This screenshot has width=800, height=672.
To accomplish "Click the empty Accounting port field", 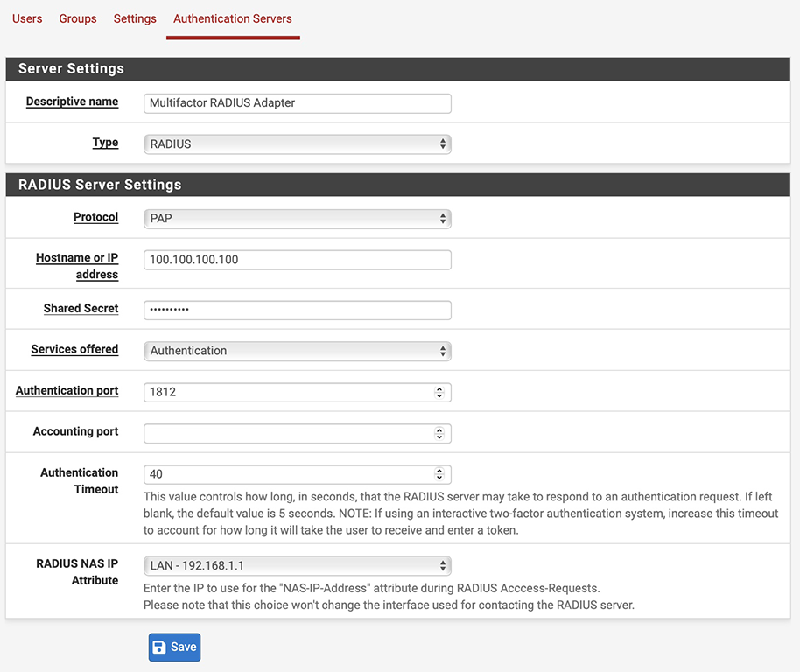I will [289, 433].
